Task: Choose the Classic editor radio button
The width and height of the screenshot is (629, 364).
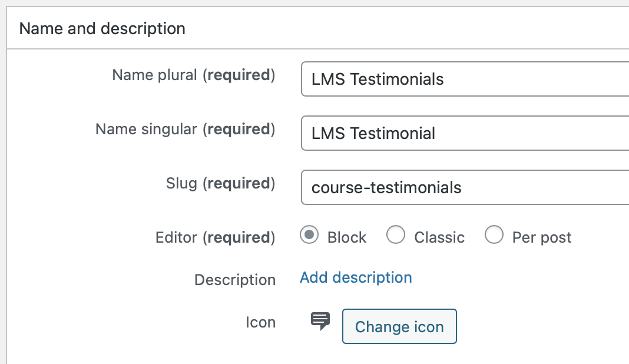Action: click(396, 235)
